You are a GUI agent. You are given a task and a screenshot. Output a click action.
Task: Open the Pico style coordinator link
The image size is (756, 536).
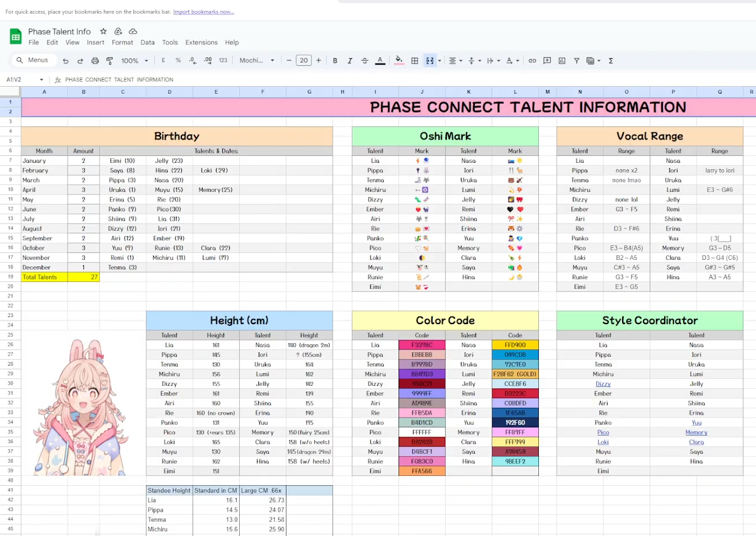pos(603,432)
